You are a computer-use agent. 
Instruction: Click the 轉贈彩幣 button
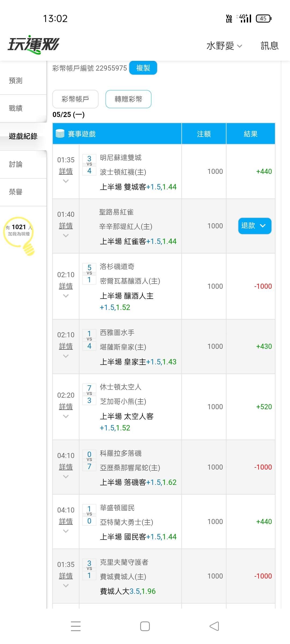pos(128,99)
